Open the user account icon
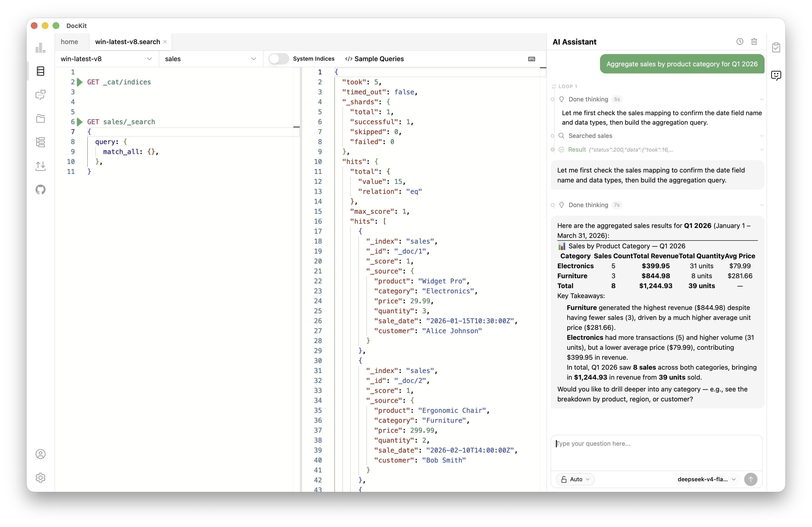Viewport: 812px width, 527px height. point(40,454)
